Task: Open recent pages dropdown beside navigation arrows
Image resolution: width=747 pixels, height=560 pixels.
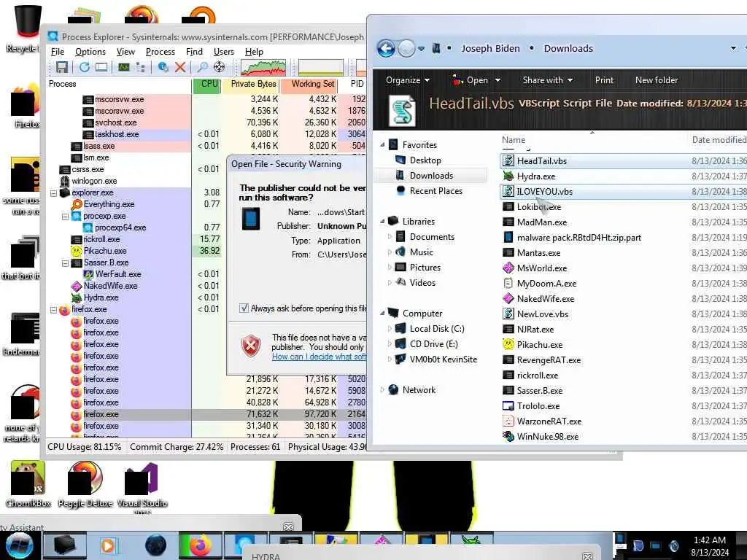Action: [421, 49]
